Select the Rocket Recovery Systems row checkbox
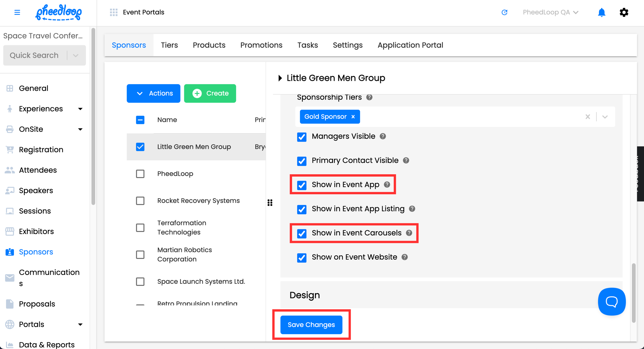Image resolution: width=644 pixels, height=349 pixels. pos(140,201)
